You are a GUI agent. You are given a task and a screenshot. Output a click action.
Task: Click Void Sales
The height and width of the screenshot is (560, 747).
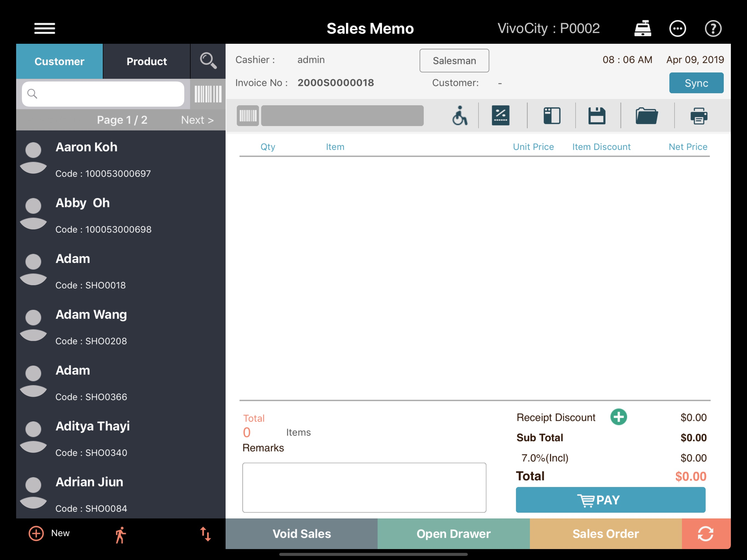point(302,534)
